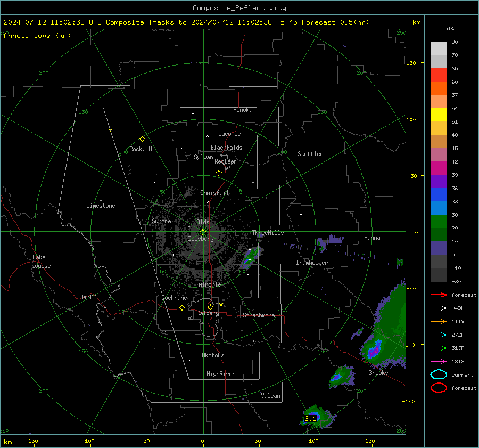Screen dimensions: 479x448
Task: Click the yellow radar site marker at Didsbury
Action: (203, 232)
